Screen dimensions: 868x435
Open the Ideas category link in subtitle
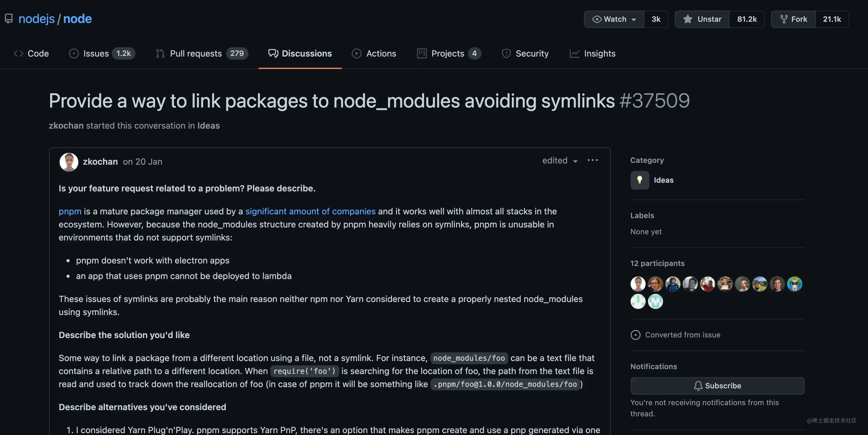point(208,125)
